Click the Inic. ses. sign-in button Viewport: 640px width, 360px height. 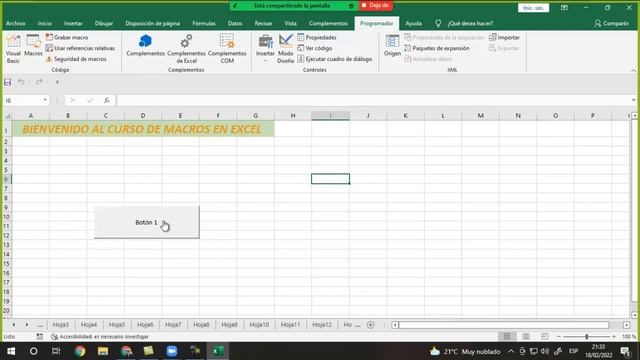click(533, 8)
